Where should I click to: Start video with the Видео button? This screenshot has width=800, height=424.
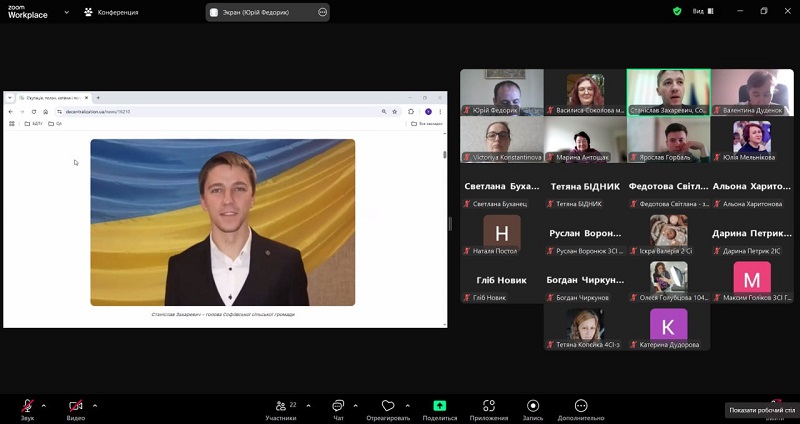tap(76, 410)
